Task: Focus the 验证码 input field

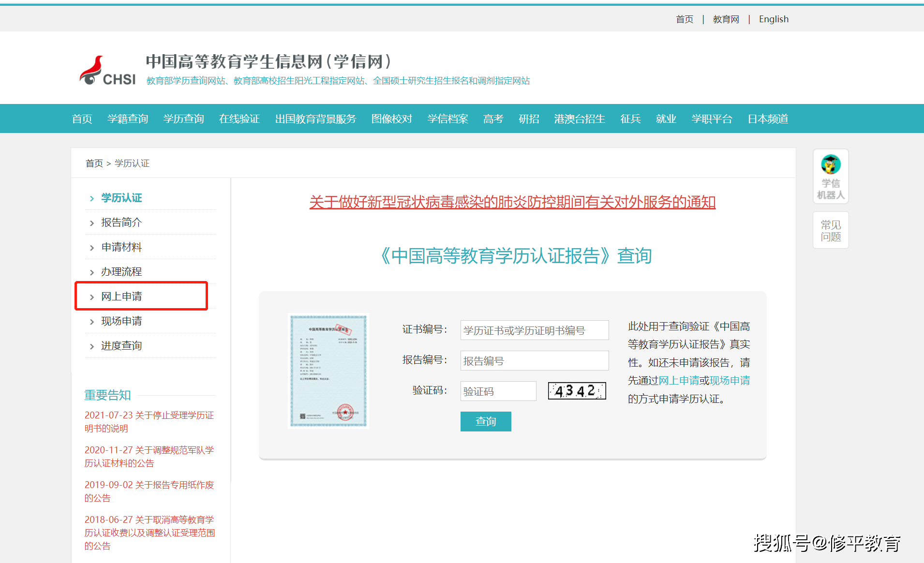Action: [x=498, y=391]
